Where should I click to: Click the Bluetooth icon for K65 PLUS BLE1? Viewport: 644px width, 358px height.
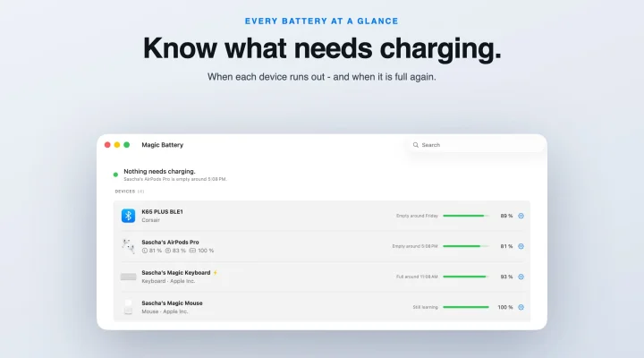(128, 216)
